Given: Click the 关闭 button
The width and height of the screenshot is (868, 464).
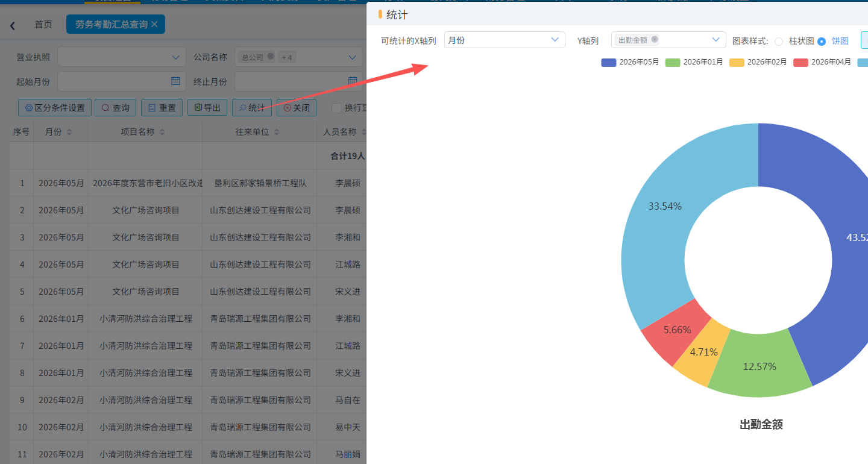Looking at the screenshot, I should pyautogui.click(x=297, y=108).
